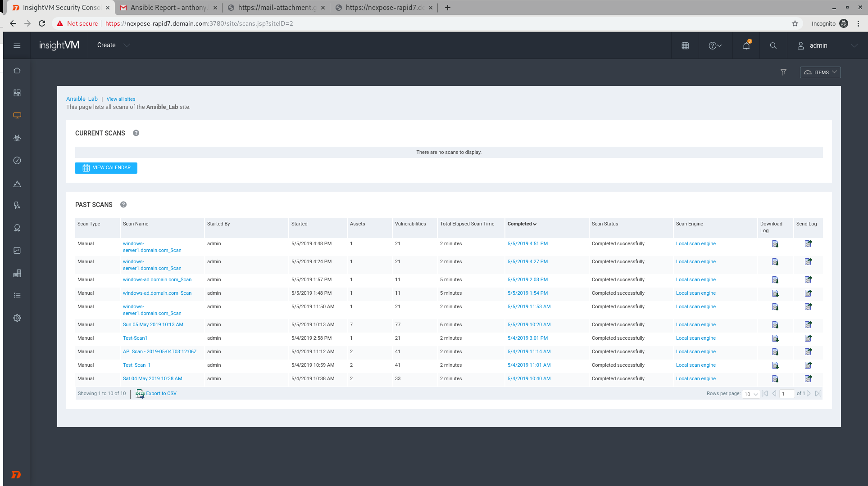Open the search magnifier in top bar
The image size is (868, 486).
(773, 45)
